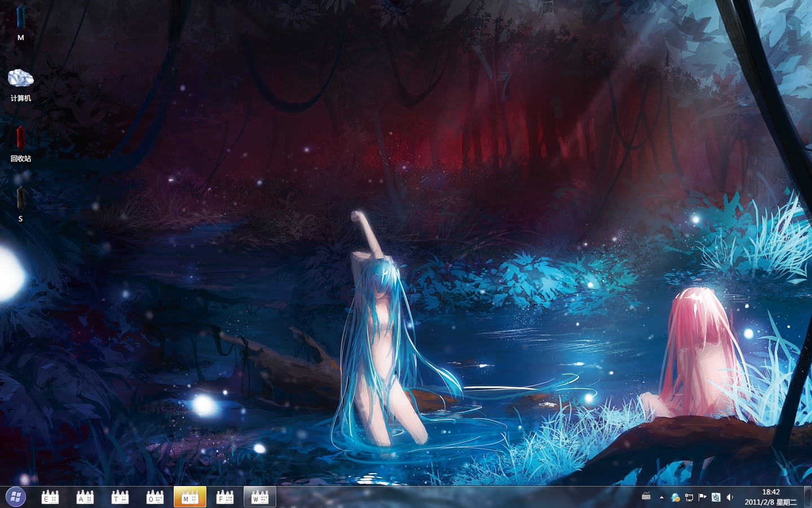Image resolution: width=812 pixels, height=508 pixels.
Task: Switch to highlighted M taskbar item
Action: coord(190,497)
